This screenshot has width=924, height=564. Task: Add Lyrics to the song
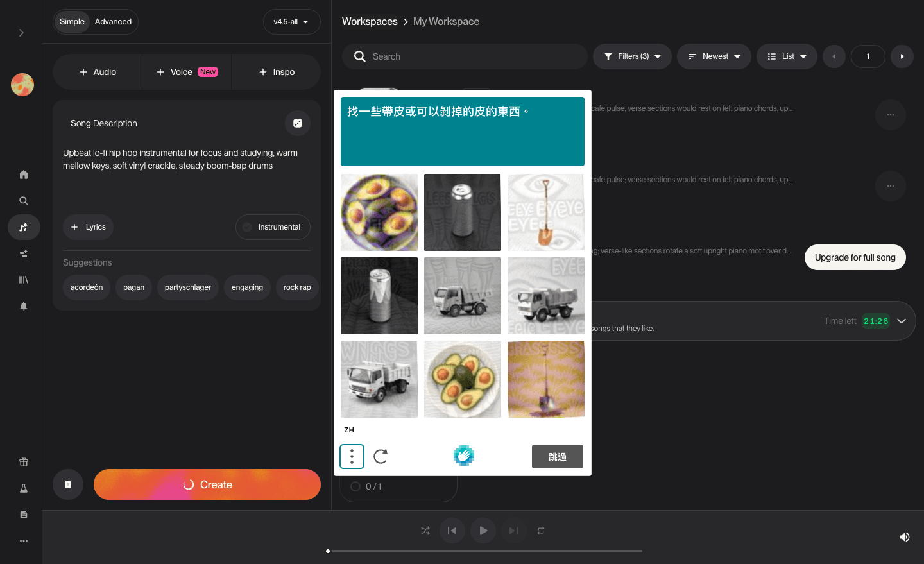pyautogui.click(x=88, y=227)
